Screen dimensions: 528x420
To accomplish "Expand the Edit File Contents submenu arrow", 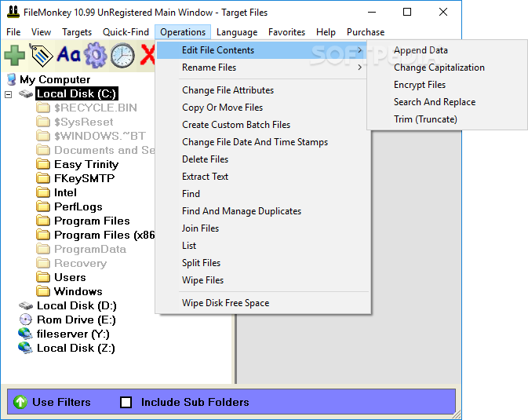I will [x=359, y=50].
